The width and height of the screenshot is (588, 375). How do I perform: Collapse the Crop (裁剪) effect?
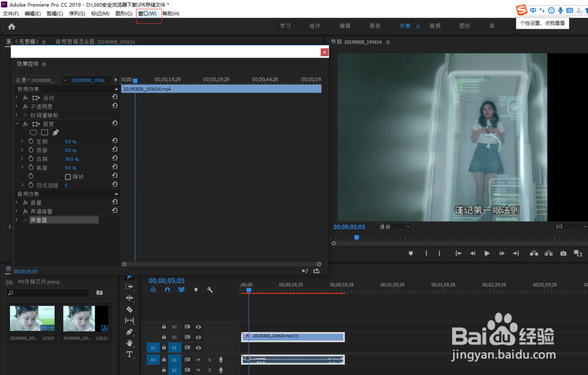click(17, 124)
